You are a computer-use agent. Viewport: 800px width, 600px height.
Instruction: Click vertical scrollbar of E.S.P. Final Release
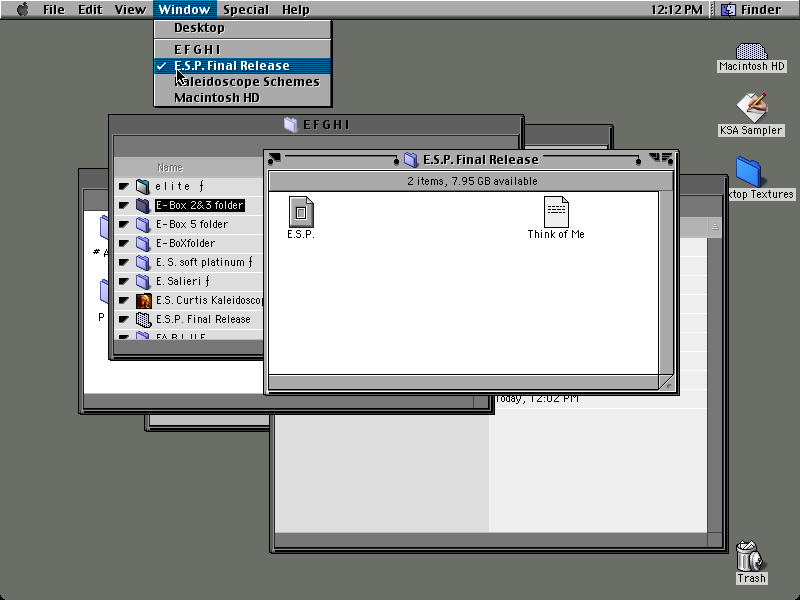pyautogui.click(x=666, y=283)
